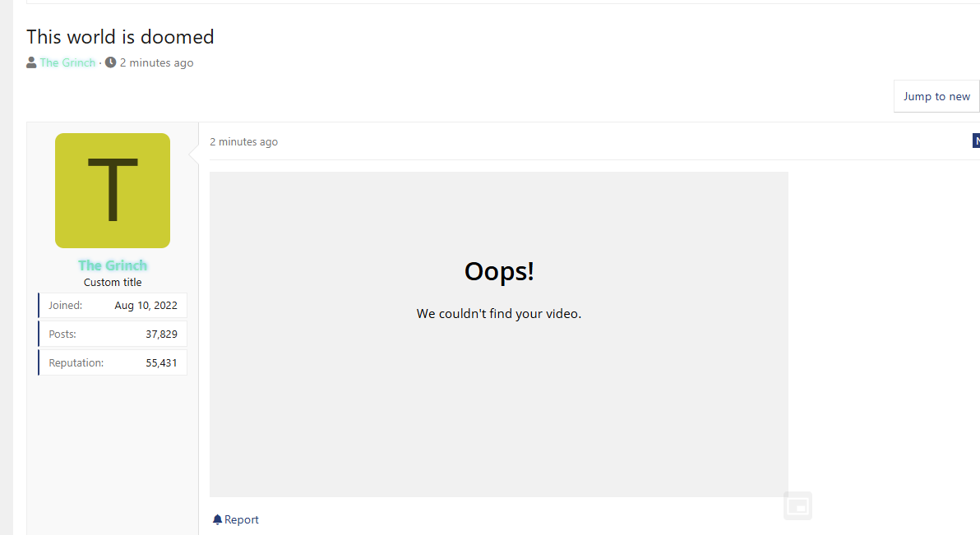This screenshot has height=535, width=980.
Task: Select the Posts 37,829 stat row
Action: tap(113, 334)
